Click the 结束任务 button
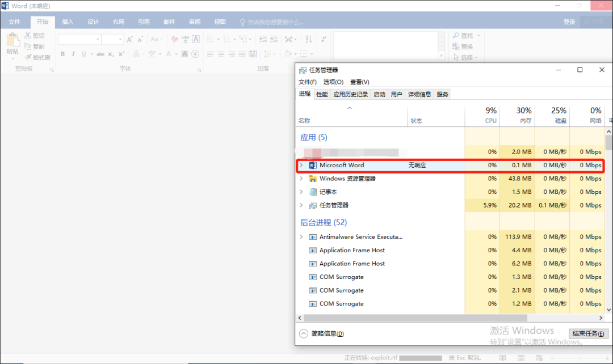The width and height of the screenshot is (613, 364). click(589, 333)
